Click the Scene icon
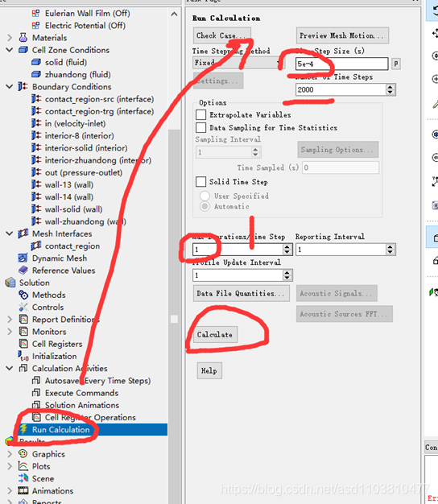This screenshot has width=438, height=504. (23, 478)
